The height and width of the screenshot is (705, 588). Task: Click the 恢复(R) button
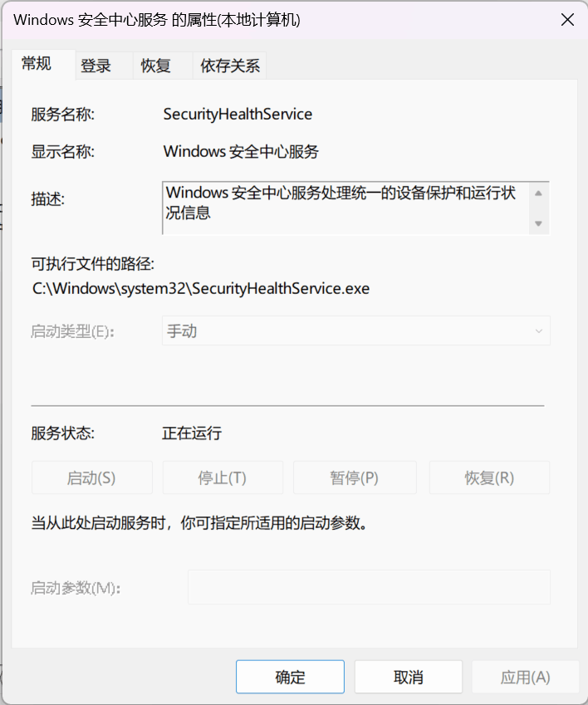(489, 477)
